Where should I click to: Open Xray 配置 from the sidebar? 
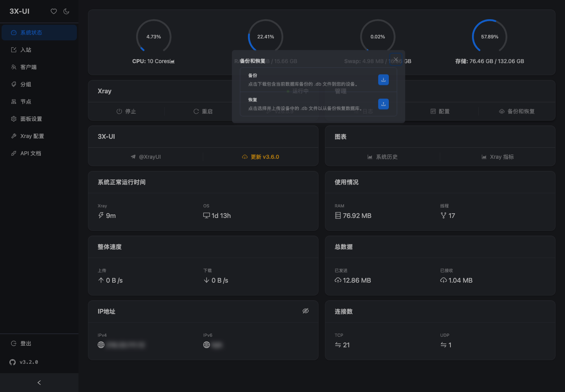pos(39,136)
